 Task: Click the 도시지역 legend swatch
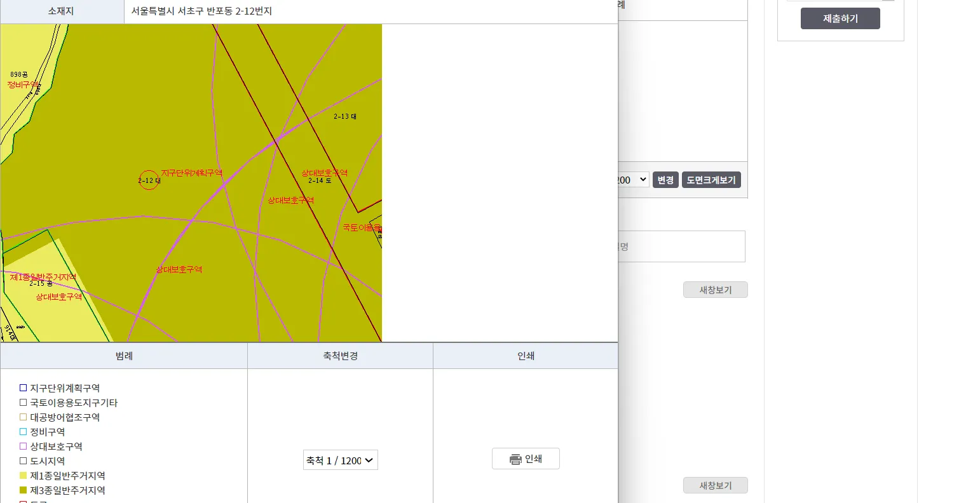(x=24, y=461)
